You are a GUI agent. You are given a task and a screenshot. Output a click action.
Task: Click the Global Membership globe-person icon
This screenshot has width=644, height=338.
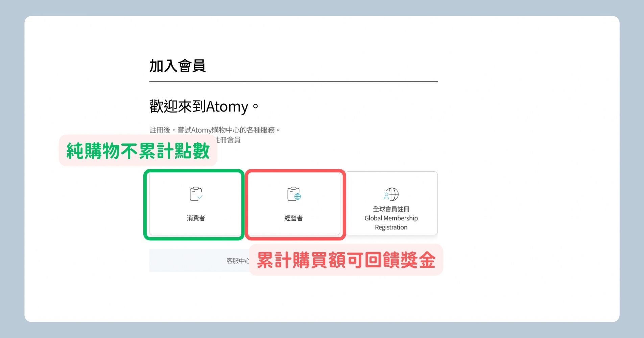coord(391,194)
